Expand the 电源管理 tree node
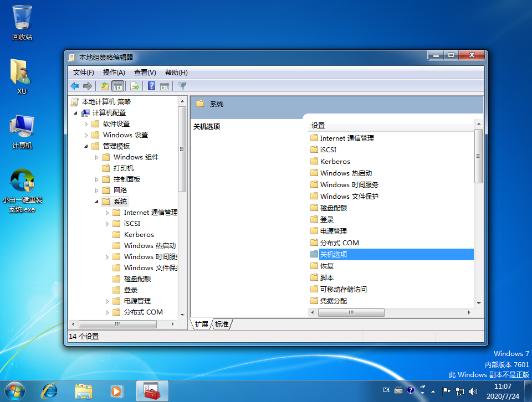The height and width of the screenshot is (402, 532). pyautogui.click(x=107, y=301)
